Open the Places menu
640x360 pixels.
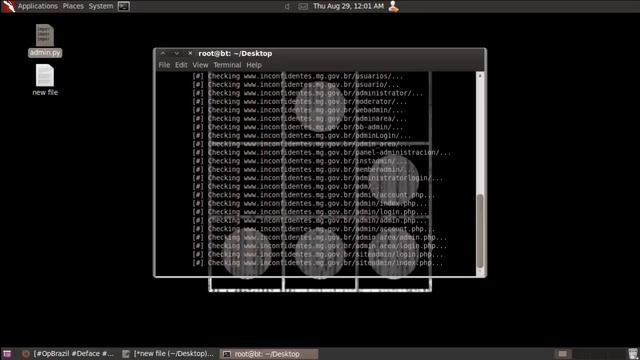pyautogui.click(x=73, y=6)
